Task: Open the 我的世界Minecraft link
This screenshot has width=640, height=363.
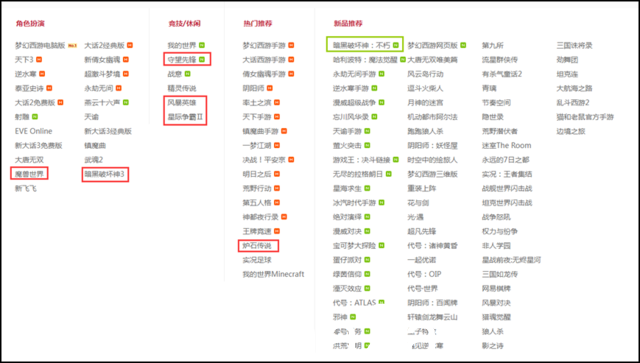Action: 273,274
